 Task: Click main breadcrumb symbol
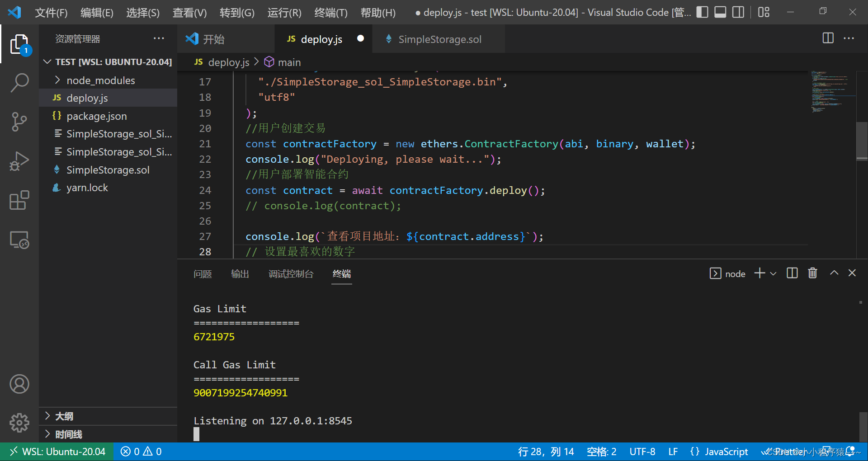283,62
